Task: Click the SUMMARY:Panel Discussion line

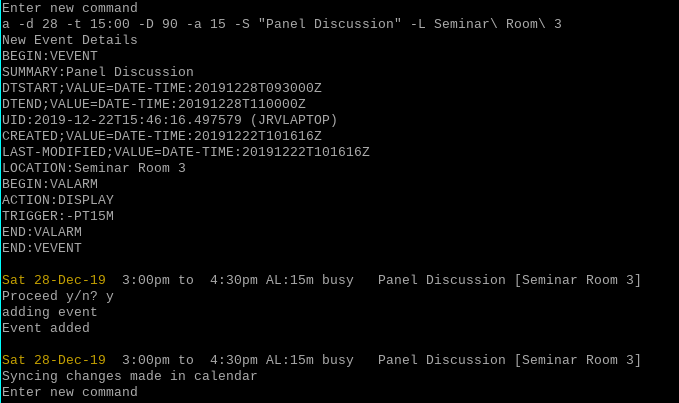Action: point(98,72)
